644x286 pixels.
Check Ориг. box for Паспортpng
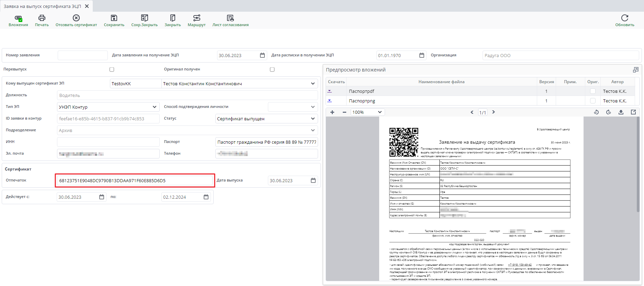tap(592, 101)
